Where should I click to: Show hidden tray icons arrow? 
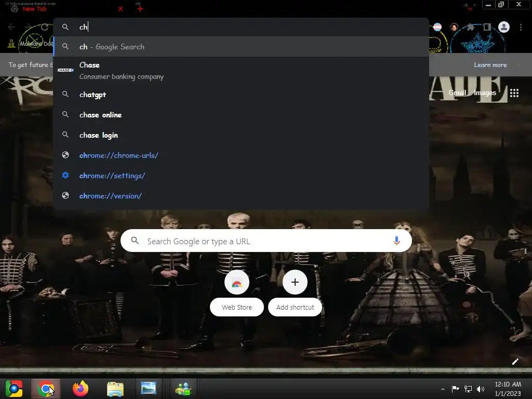(x=443, y=389)
